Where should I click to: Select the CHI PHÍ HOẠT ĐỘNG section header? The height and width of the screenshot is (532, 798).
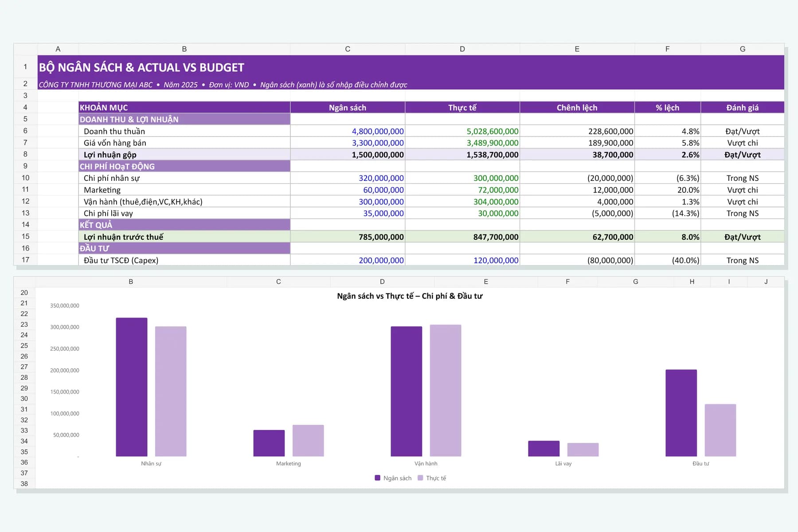coord(184,166)
